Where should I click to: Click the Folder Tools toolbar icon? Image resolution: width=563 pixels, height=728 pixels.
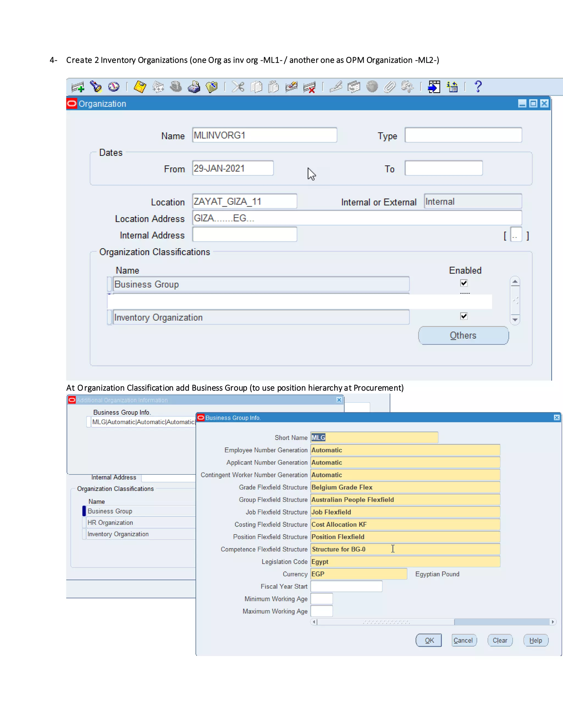pos(407,87)
